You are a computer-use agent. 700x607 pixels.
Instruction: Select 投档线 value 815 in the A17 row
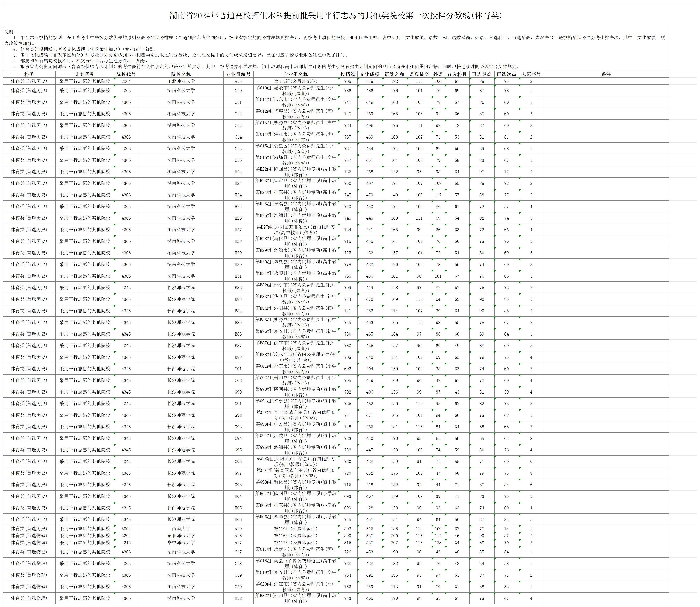[x=348, y=542]
